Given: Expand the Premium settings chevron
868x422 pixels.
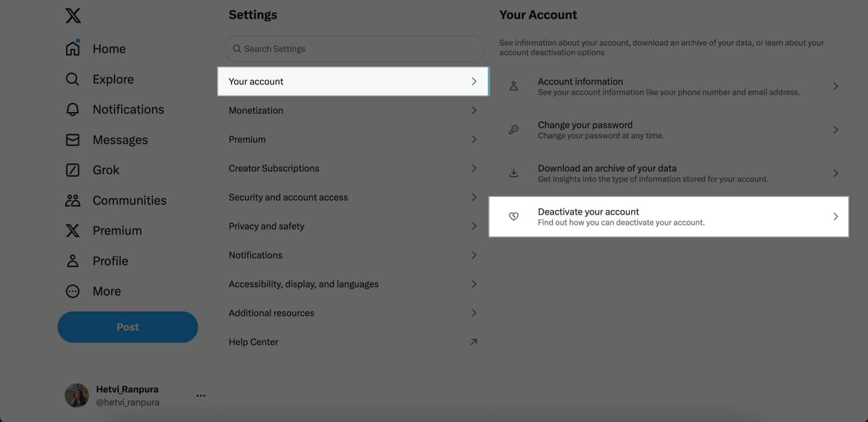Looking at the screenshot, I should point(474,139).
